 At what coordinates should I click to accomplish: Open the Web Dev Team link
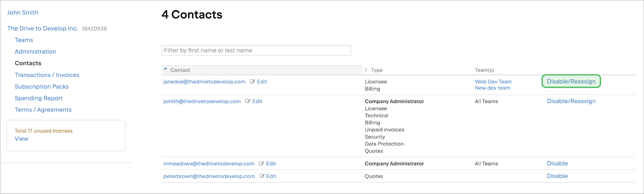click(493, 82)
